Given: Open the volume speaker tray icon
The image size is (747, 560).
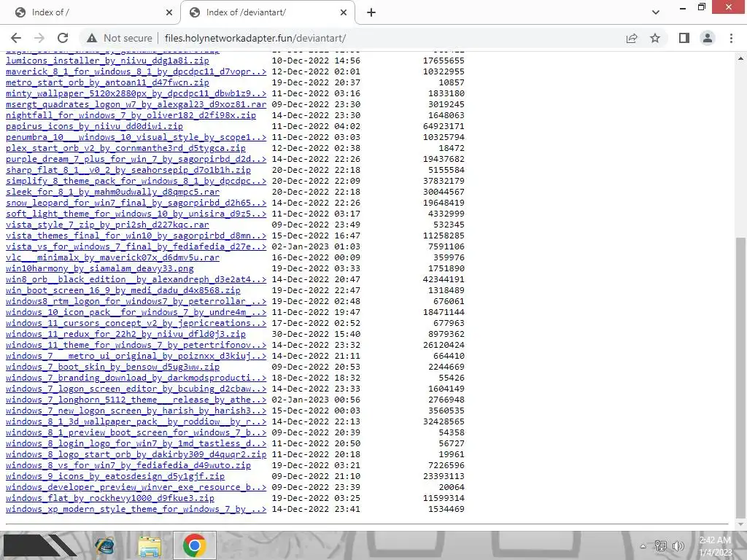Looking at the screenshot, I should [678, 546].
